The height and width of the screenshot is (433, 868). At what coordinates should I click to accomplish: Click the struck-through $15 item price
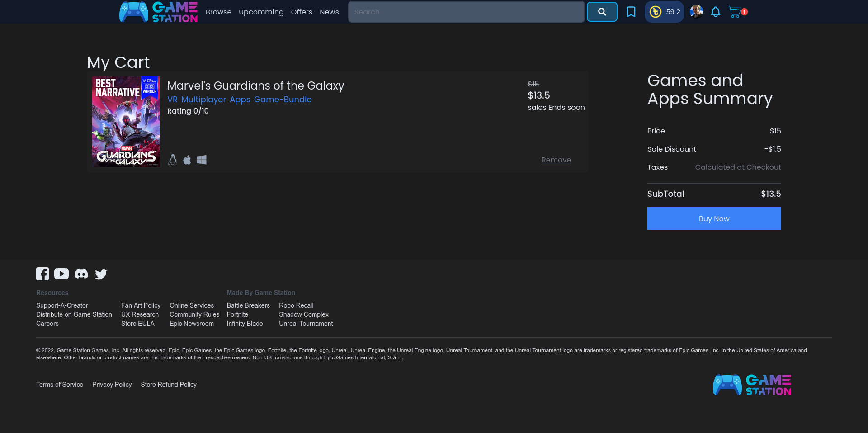533,84
